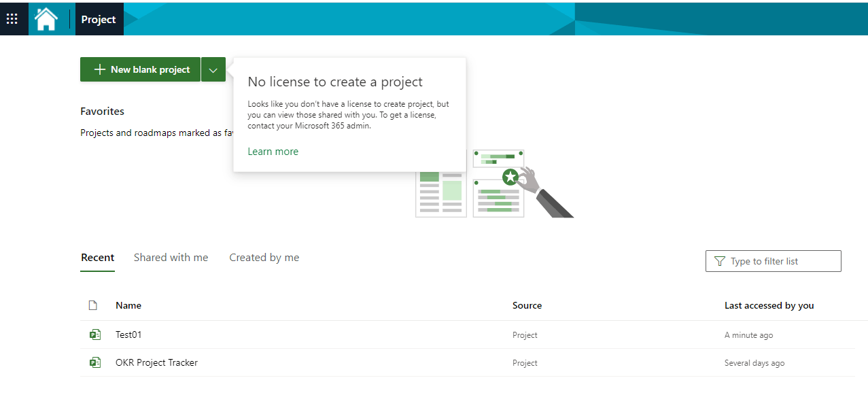The image size is (868, 395).
Task: Switch to the Shared with me tab
Action: point(171,258)
